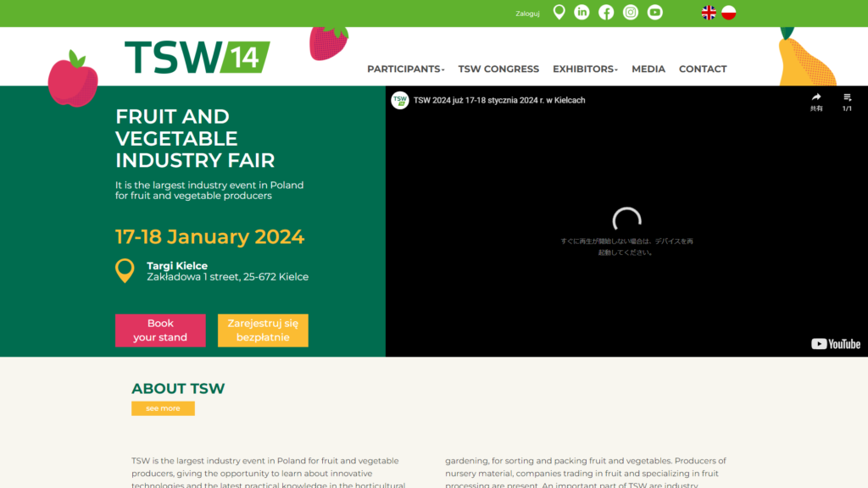This screenshot has height=488, width=868.
Task: Open the TSW Congress menu item
Action: [x=498, y=69]
